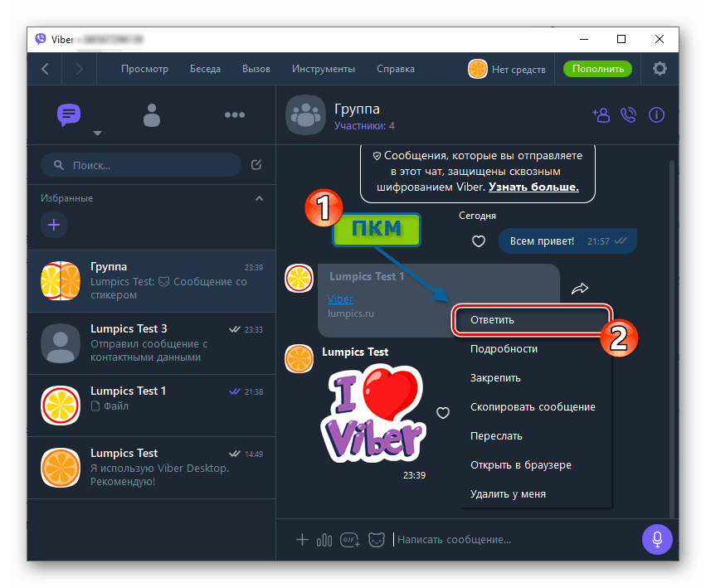Image resolution: width=706 pixels, height=588 pixels.
Task: Open the Инструменты menu
Action: [x=324, y=69]
